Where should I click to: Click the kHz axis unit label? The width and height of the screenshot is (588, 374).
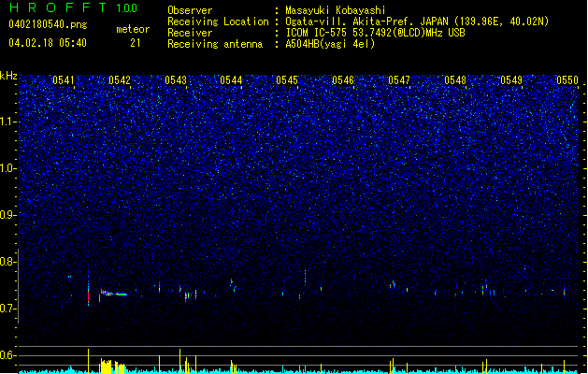click(8, 76)
